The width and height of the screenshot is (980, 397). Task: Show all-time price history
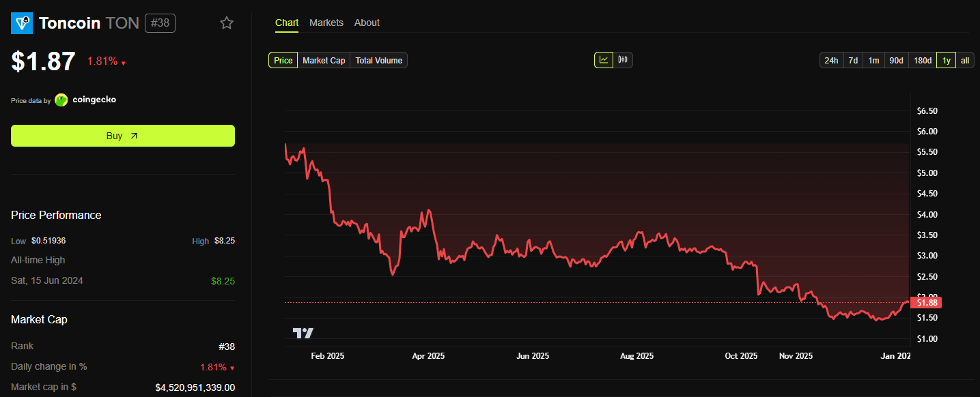click(x=965, y=61)
